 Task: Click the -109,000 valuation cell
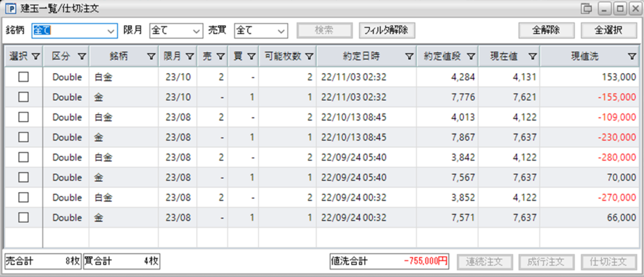[x=589, y=117]
